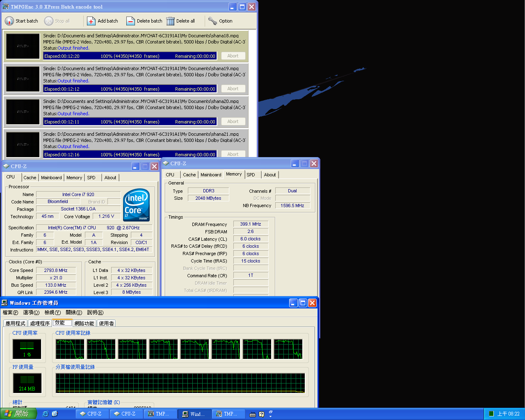525x420 pixels.
Task: Click the green Task Manager tray icon
Action: (491, 414)
